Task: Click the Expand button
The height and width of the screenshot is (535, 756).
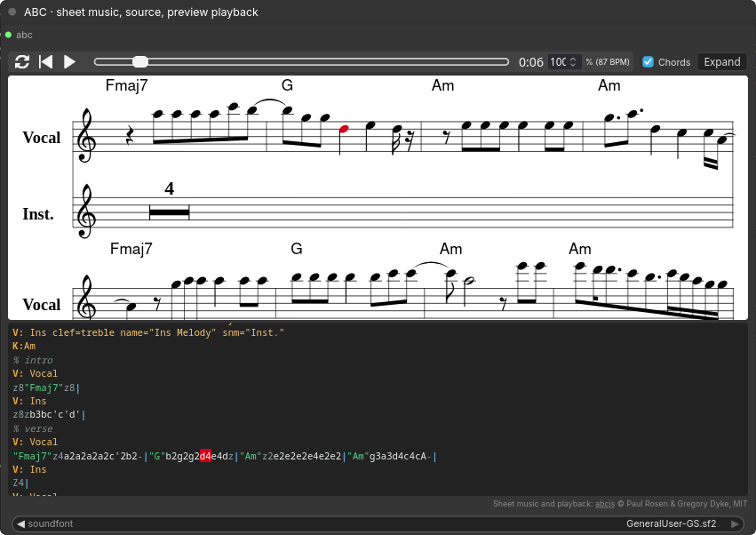Action: 721,61
